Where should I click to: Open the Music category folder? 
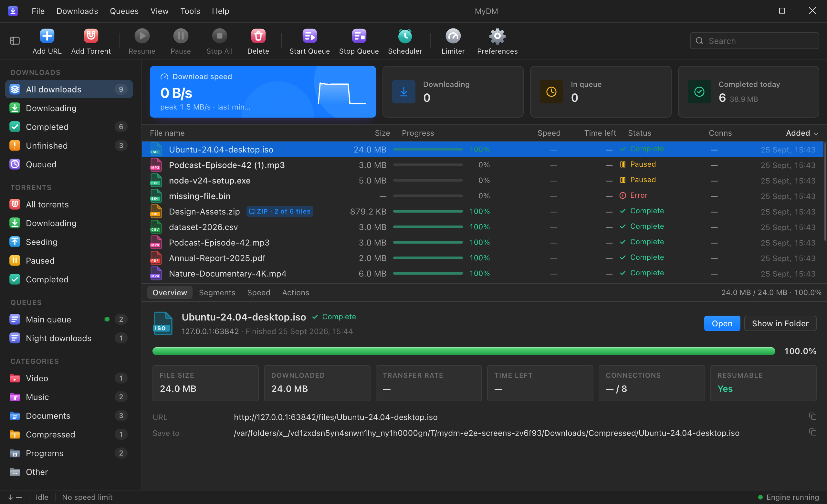pyautogui.click(x=69, y=397)
